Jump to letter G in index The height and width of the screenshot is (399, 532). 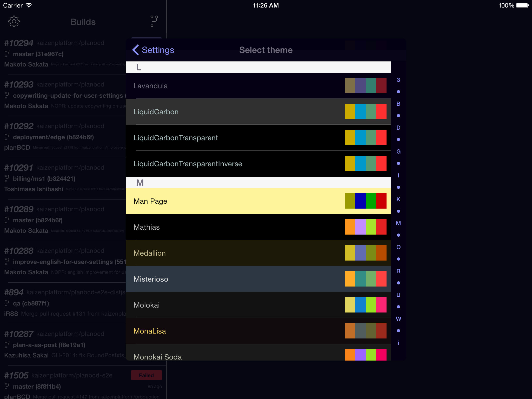pos(398,151)
